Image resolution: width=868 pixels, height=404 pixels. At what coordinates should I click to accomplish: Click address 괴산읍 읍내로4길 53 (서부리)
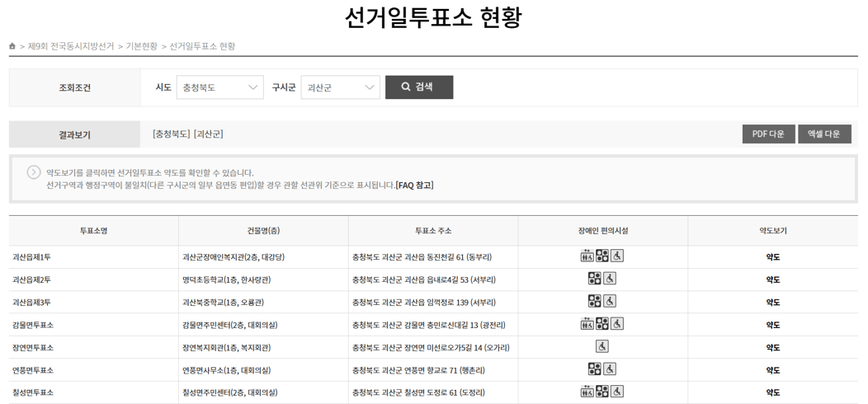tap(451, 280)
